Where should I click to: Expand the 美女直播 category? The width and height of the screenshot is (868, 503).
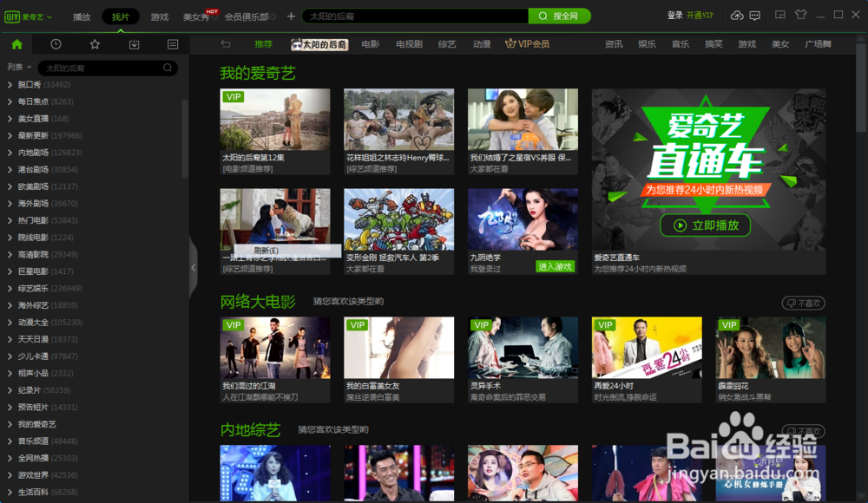click(x=10, y=119)
